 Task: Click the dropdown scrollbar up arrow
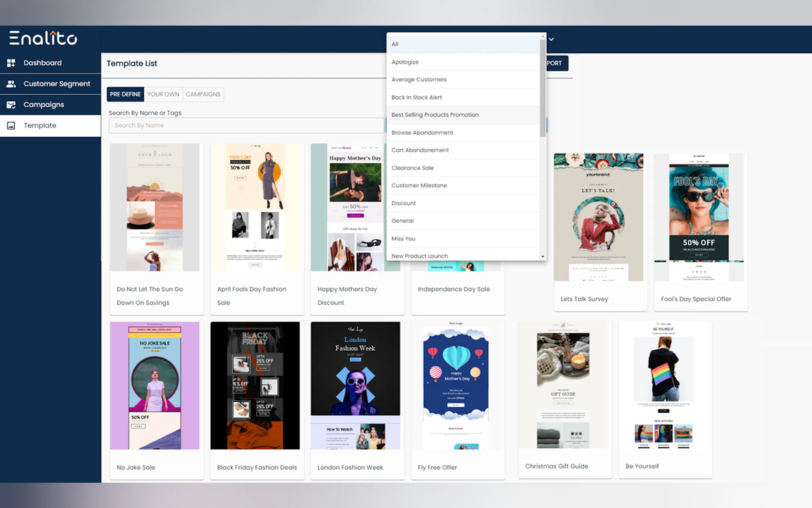click(543, 36)
